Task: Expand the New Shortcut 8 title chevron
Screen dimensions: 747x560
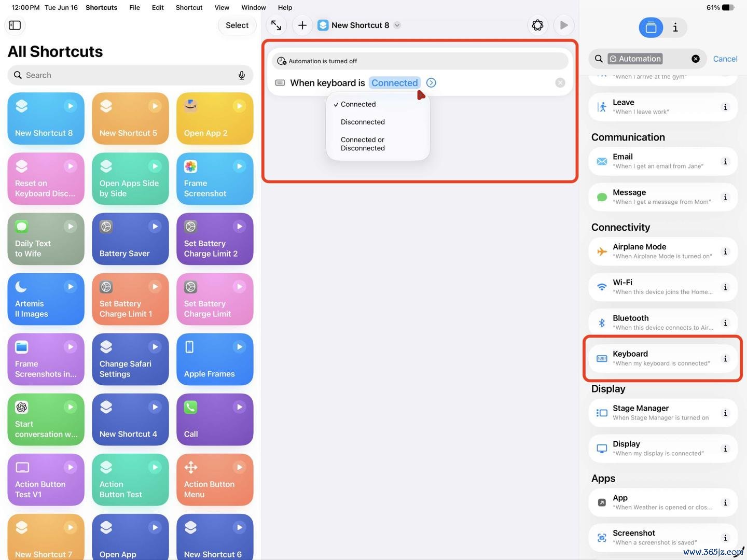Action: click(397, 25)
